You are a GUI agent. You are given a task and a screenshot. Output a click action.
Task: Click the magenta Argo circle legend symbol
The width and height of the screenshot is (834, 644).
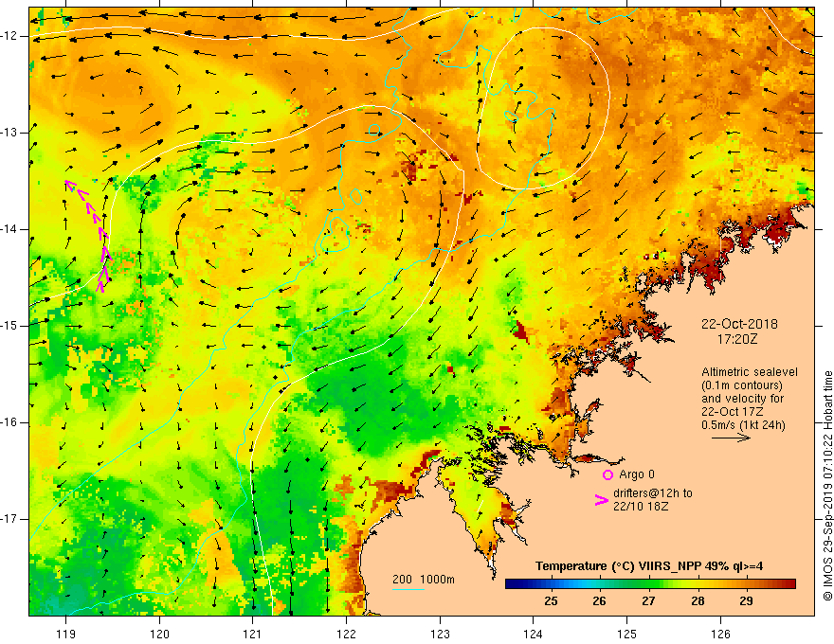pyautogui.click(x=607, y=474)
